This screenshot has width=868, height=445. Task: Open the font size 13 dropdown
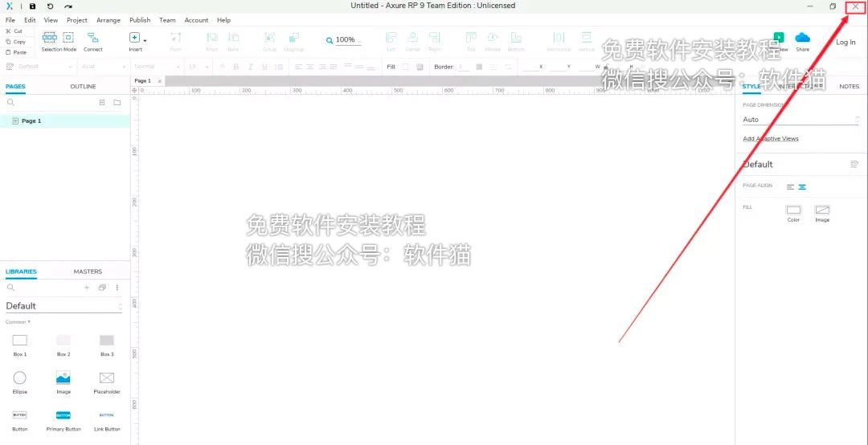199,67
